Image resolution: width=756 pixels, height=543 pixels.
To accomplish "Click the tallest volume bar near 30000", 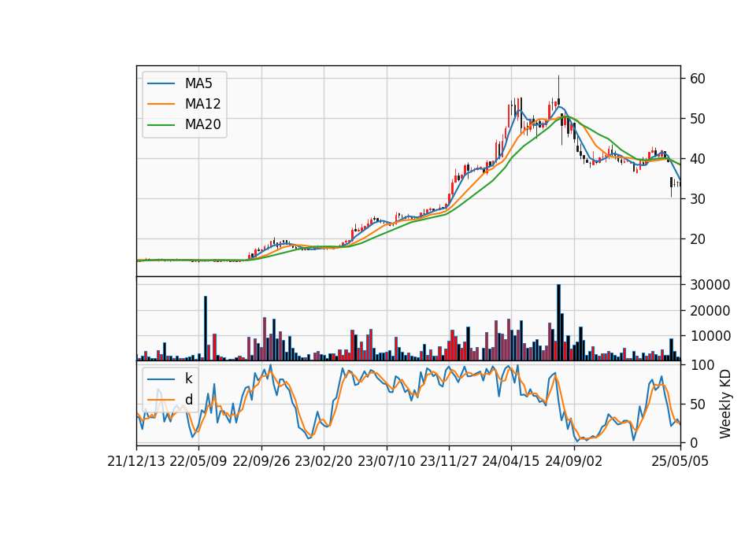I will coord(558,323).
